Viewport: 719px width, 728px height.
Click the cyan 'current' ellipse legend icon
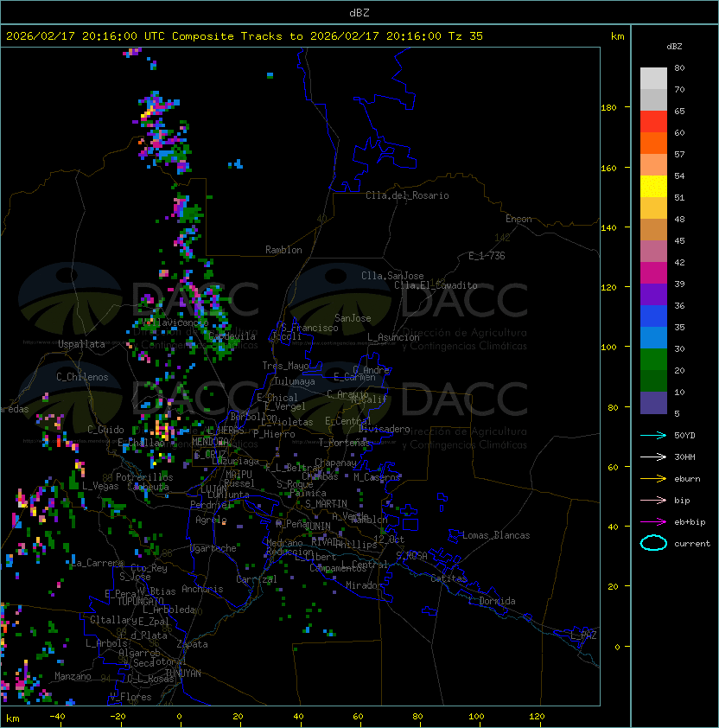click(653, 543)
